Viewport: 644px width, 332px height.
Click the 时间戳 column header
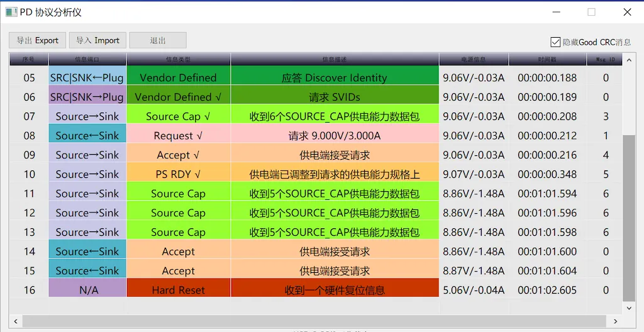pyautogui.click(x=547, y=60)
